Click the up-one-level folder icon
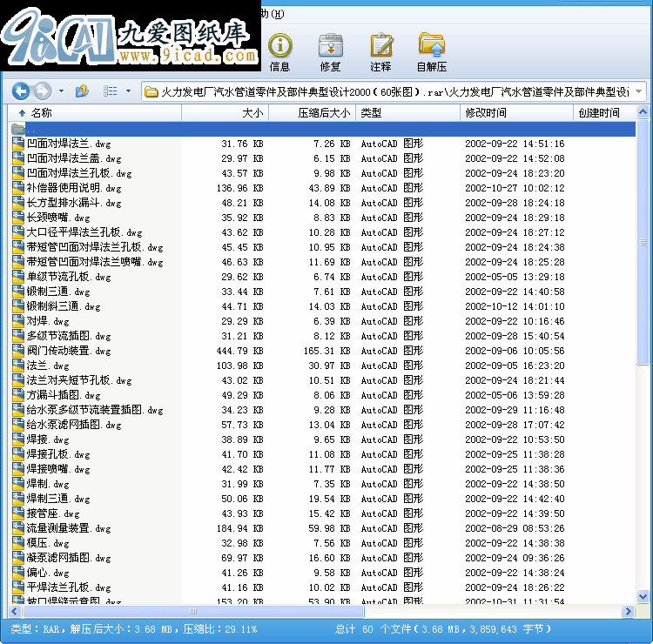 pyautogui.click(x=82, y=91)
